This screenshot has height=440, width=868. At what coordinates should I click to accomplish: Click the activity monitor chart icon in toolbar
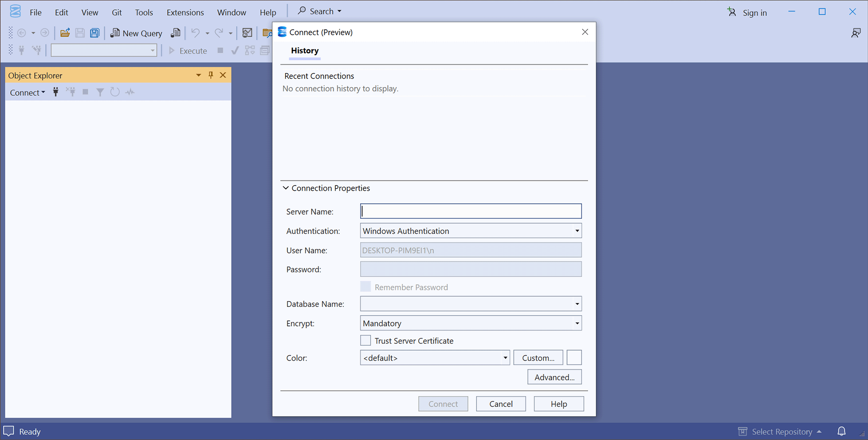(247, 33)
